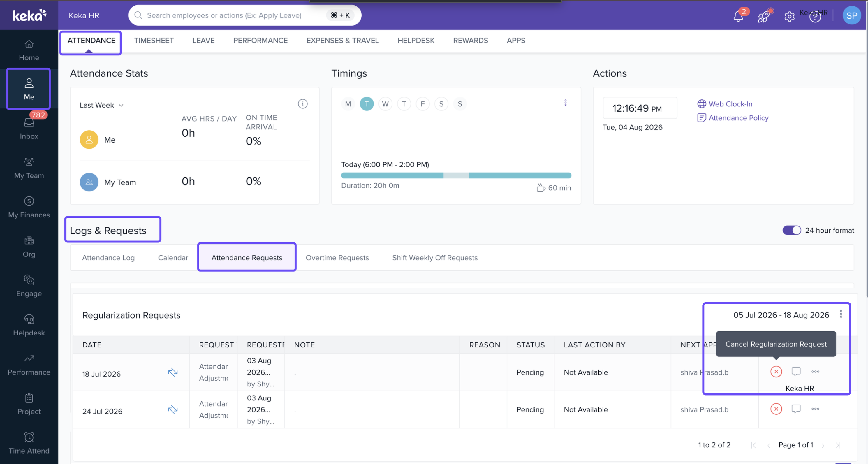868x464 pixels.
Task: Open the APPS tab
Action: tap(516, 41)
